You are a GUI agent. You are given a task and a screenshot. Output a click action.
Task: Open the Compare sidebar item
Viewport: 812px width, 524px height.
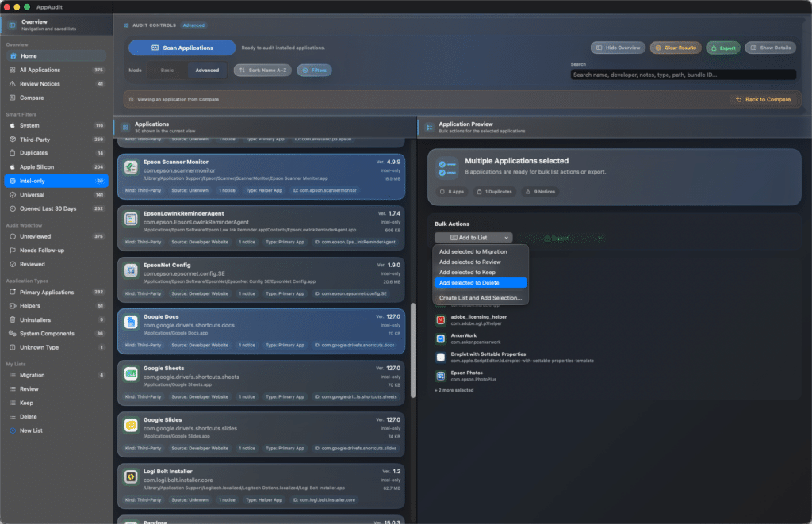click(x=56, y=98)
